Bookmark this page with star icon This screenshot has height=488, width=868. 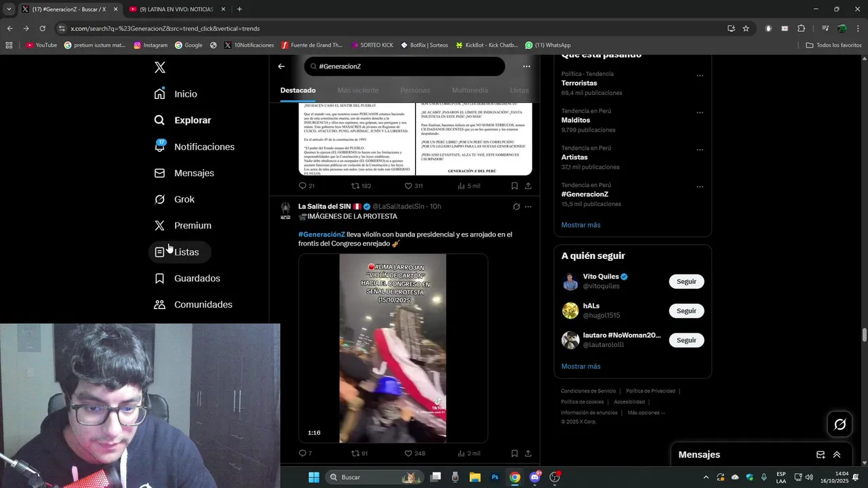[x=746, y=28]
